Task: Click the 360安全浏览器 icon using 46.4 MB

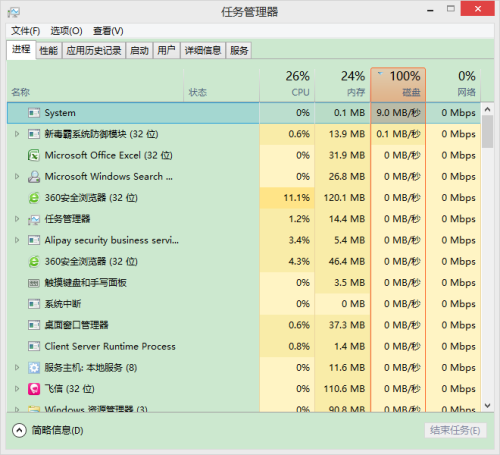Action: [34, 262]
